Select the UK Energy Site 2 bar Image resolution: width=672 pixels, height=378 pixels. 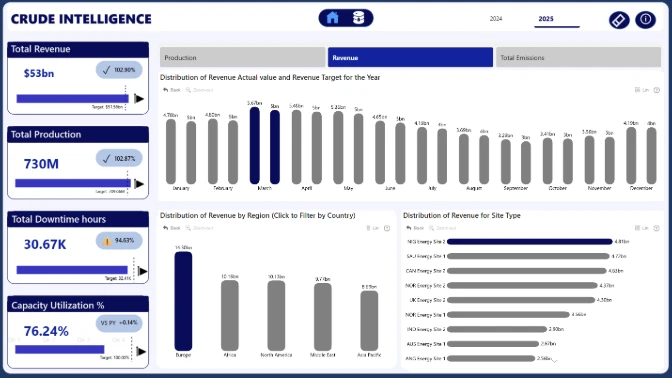(x=521, y=300)
